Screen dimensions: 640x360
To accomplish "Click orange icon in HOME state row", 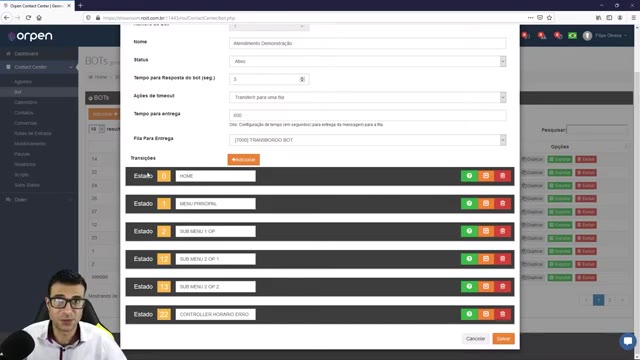I will pos(486,176).
